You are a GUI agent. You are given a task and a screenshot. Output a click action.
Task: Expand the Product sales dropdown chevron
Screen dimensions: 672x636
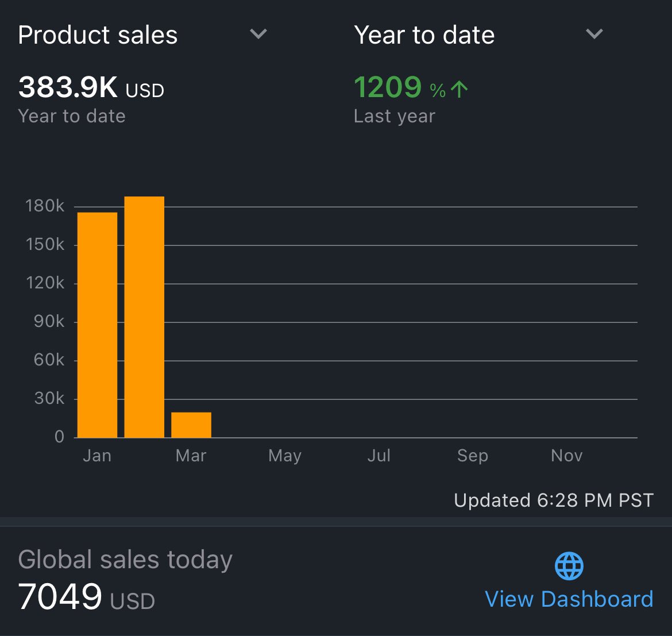click(258, 34)
